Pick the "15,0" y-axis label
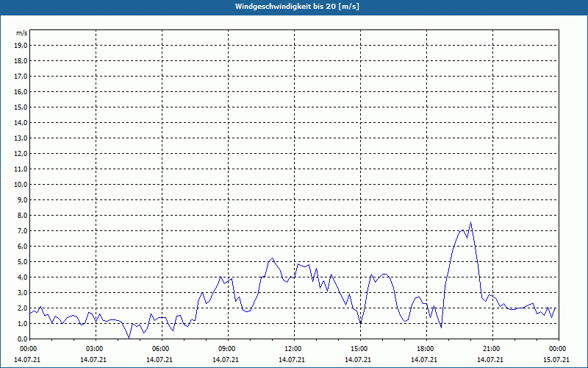Viewport: 588px width, 368px height. [21, 107]
